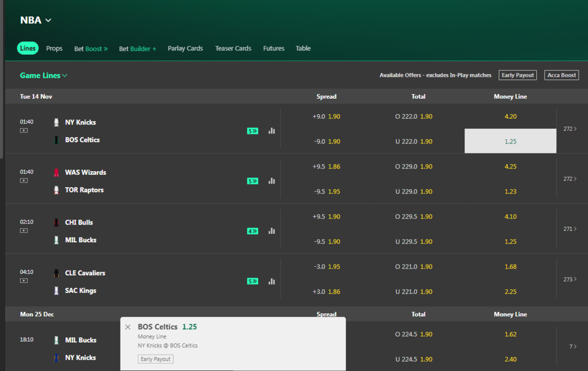Screen dimensions: 588x371
Task: Switch to the Props tab
Action: [x=54, y=48]
